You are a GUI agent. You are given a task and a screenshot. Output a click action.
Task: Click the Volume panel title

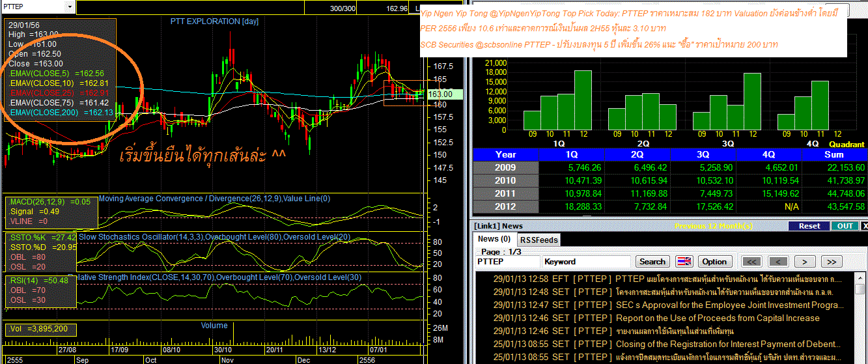214,325
